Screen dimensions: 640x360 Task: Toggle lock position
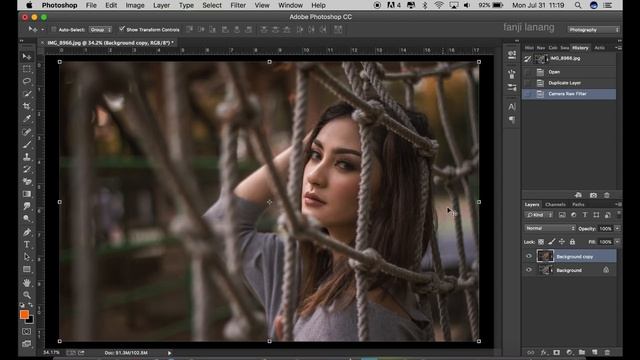point(562,242)
